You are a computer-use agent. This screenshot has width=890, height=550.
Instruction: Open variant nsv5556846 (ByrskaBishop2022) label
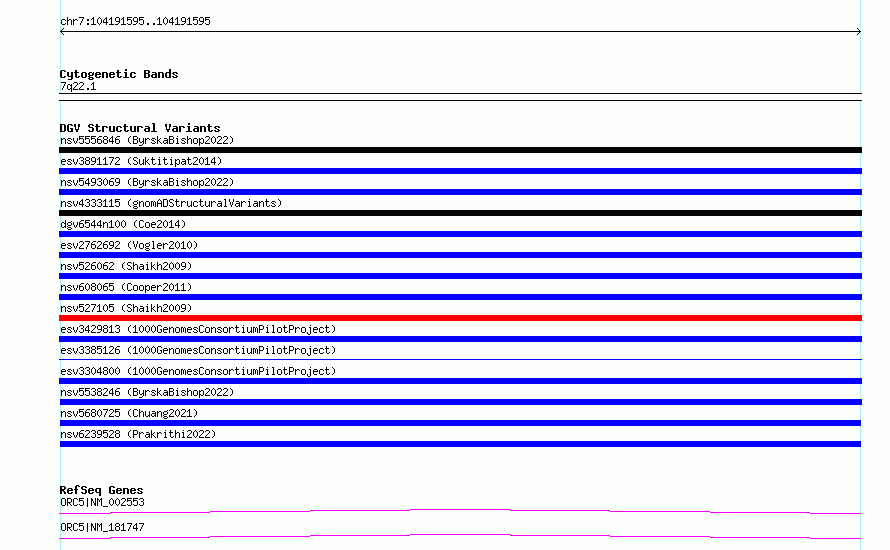[147, 140]
